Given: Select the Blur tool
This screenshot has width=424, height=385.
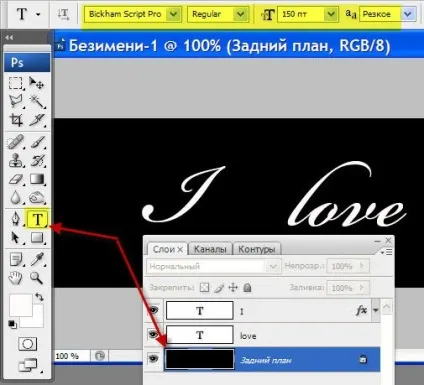Looking at the screenshot, I should 16,197.
